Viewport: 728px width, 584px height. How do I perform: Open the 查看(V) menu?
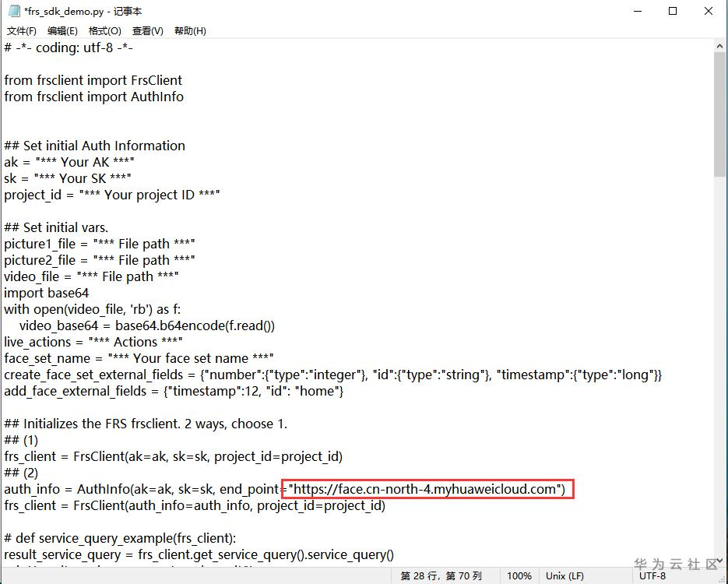[x=148, y=31]
